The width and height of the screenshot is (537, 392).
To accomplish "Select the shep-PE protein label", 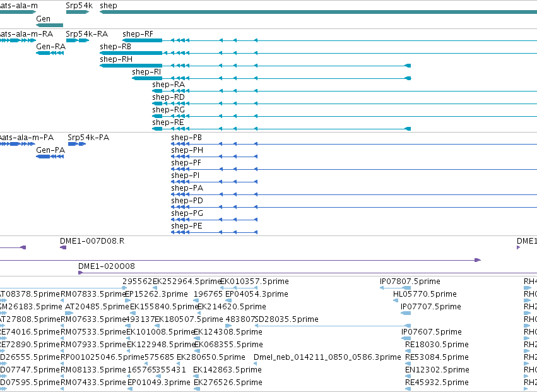I will (x=187, y=227).
